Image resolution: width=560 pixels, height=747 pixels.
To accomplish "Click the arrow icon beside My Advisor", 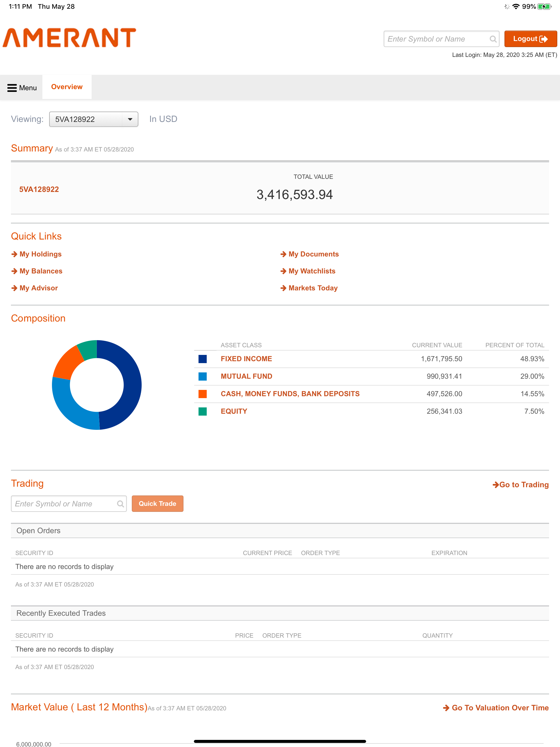I will coord(14,288).
